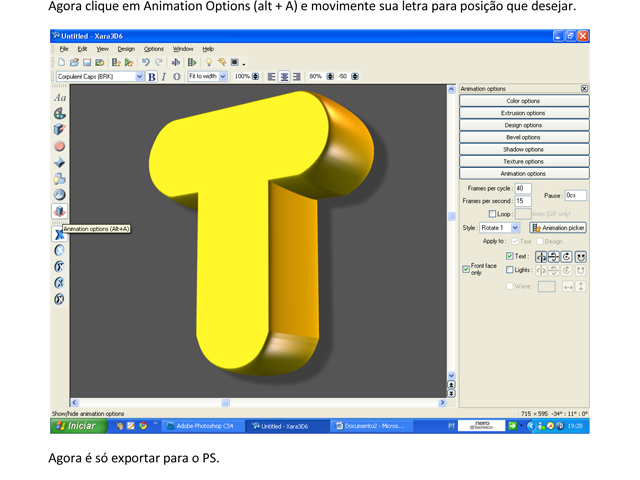The height and width of the screenshot is (480, 640).
Task: Click the extrusion options cube icon
Action: click(59, 130)
